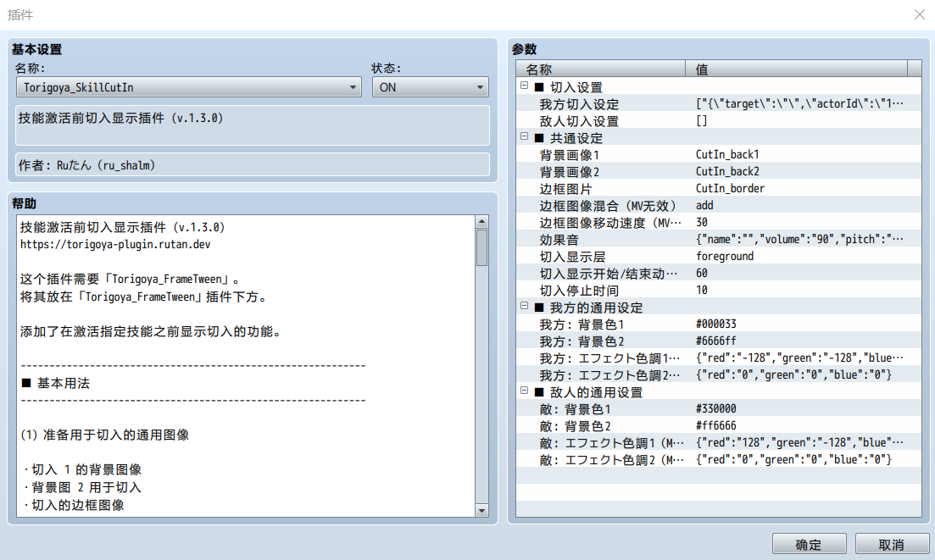
Task: Select the 敵：背景色2 parameter row
Action: point(719,426)
